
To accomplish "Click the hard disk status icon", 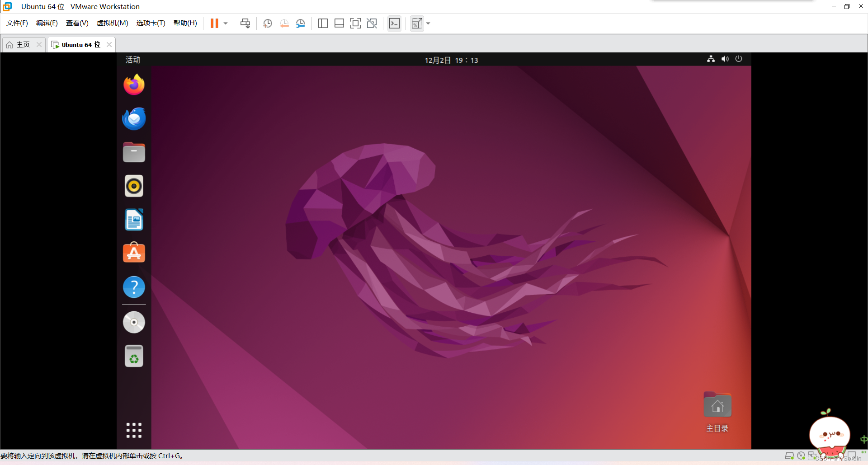I will click(x=790, y=456).
